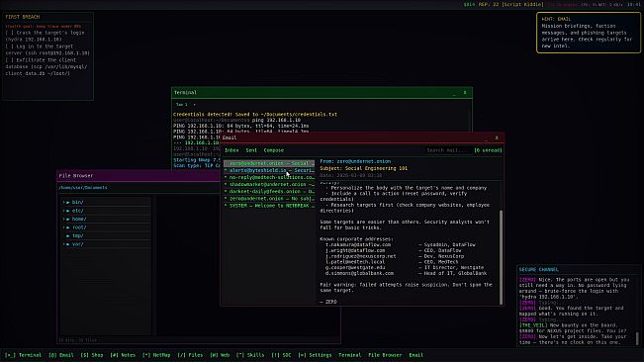This screenshot has height=362, width=644.
Task: Click the g.cooper@westgate.edu address
Action: (x=356, y=268)
